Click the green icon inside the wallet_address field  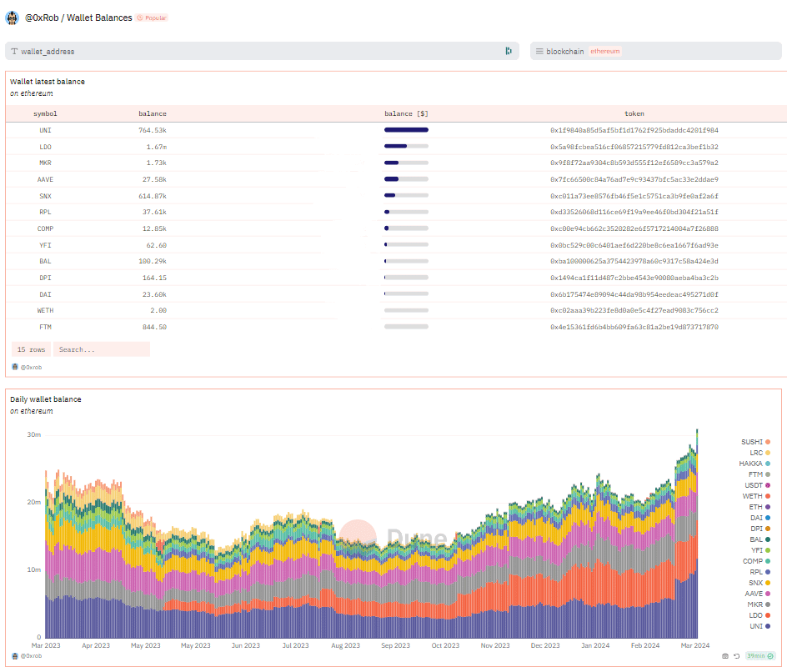pos(508,51)
